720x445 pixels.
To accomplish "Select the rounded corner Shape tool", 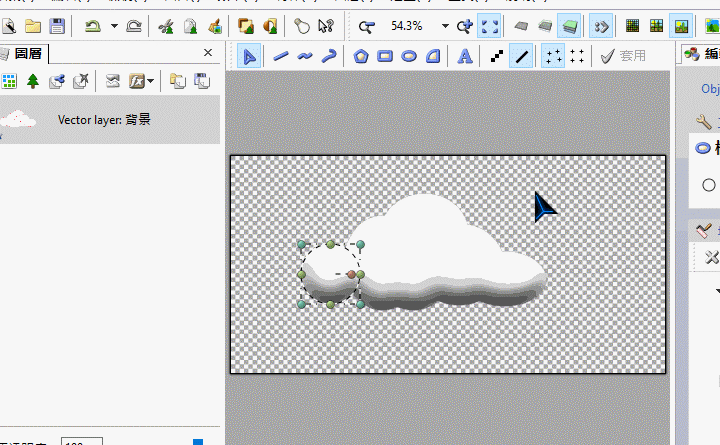I will coord(433,56).
